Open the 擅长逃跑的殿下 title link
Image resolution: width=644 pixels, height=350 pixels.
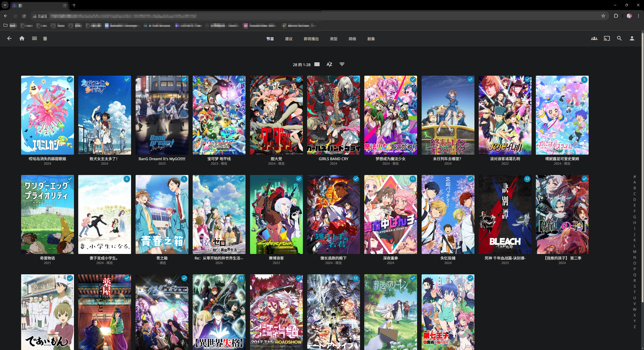click(x=333, y=258)
